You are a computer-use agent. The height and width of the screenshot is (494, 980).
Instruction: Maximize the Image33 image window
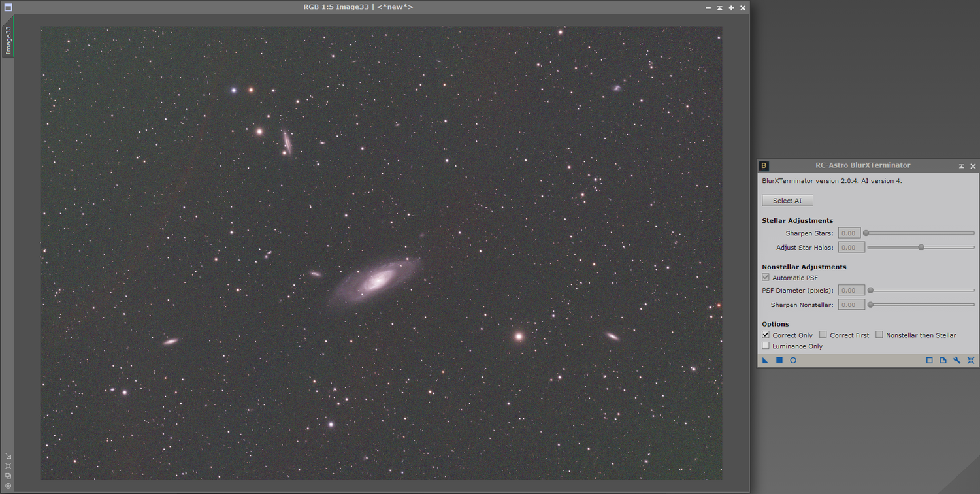coord(731,8)
